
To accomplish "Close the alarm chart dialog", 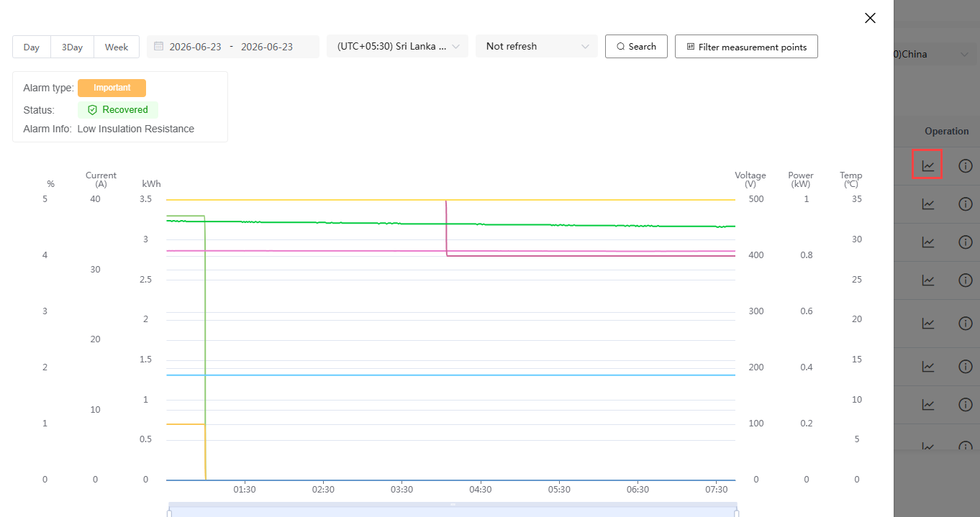I will pos(870,18).
